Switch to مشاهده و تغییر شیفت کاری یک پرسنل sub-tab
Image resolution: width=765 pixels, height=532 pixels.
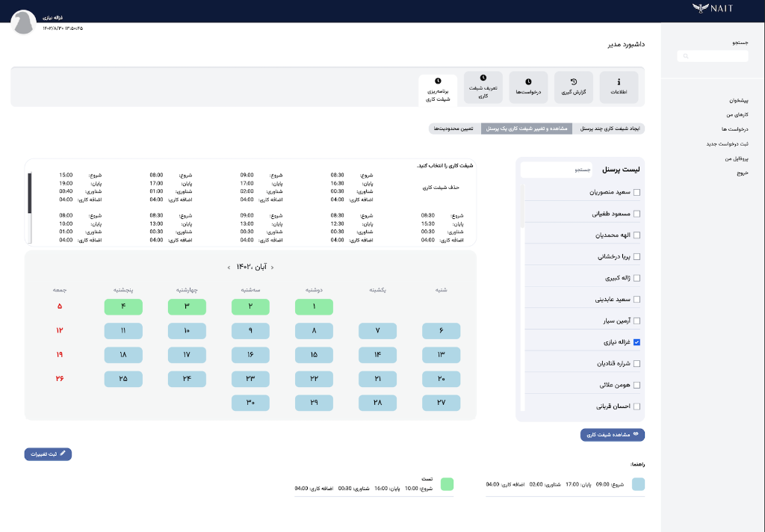point(527,129)
